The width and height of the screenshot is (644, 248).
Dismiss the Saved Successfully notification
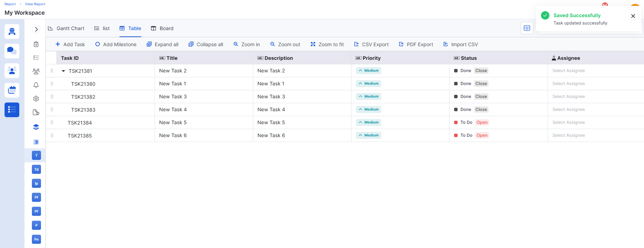tap(633, 16)
